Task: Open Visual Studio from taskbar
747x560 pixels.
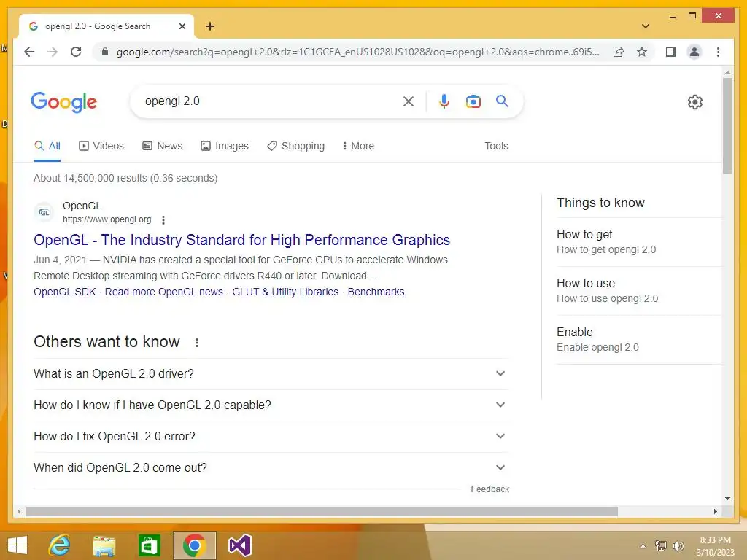Action: click(239, 545)
